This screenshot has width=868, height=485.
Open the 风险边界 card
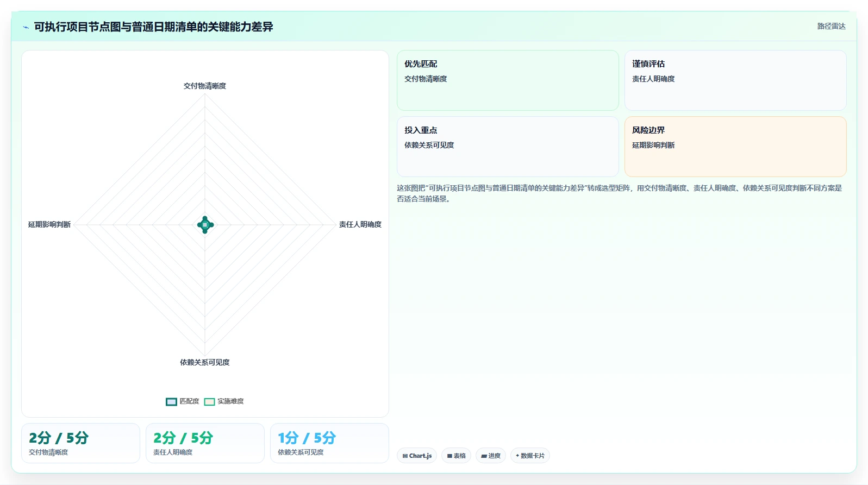(735, 147)
